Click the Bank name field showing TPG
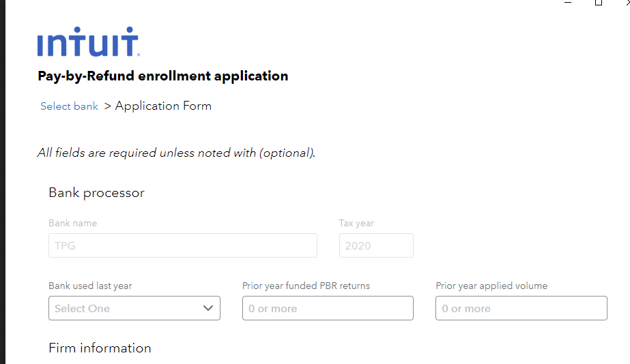The width and height of the screenshot is (630, 364). (x=182, y=245)
